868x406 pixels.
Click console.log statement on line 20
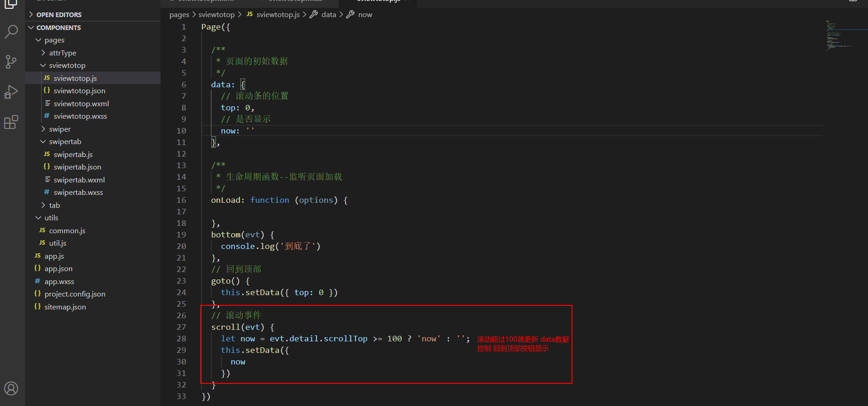click(x=271, y=246)
